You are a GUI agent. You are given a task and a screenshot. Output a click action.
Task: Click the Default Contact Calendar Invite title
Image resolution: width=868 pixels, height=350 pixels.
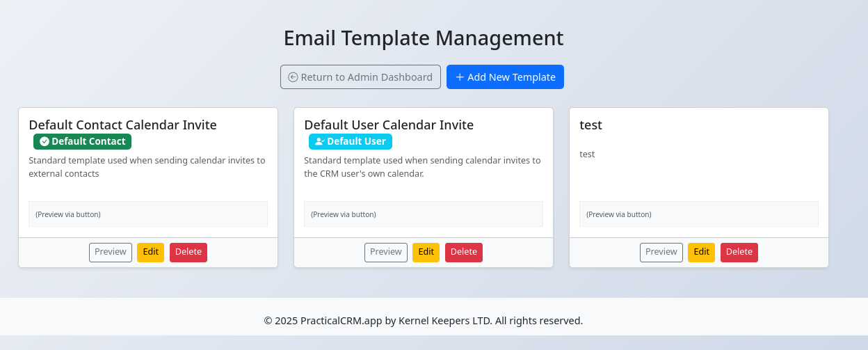[x=122, y=125]
